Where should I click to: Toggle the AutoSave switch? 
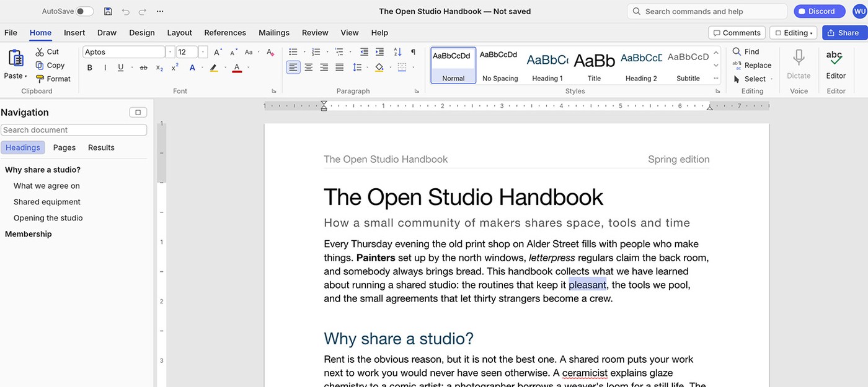85,11
